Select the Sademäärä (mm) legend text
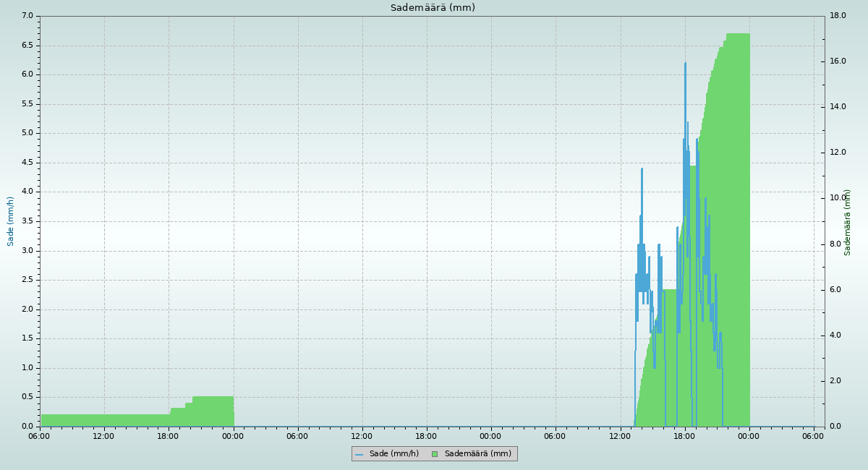 click(x=477, y=454)
